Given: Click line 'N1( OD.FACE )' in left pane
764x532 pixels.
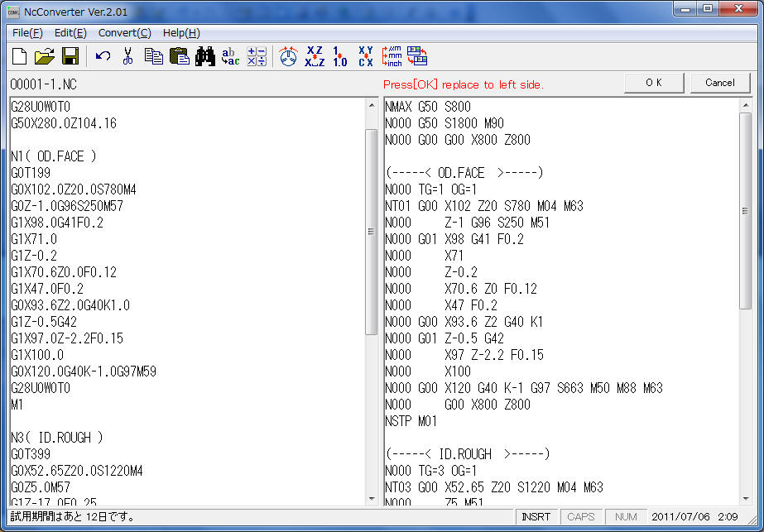Looking at the screenshot, I should [54, 156].
